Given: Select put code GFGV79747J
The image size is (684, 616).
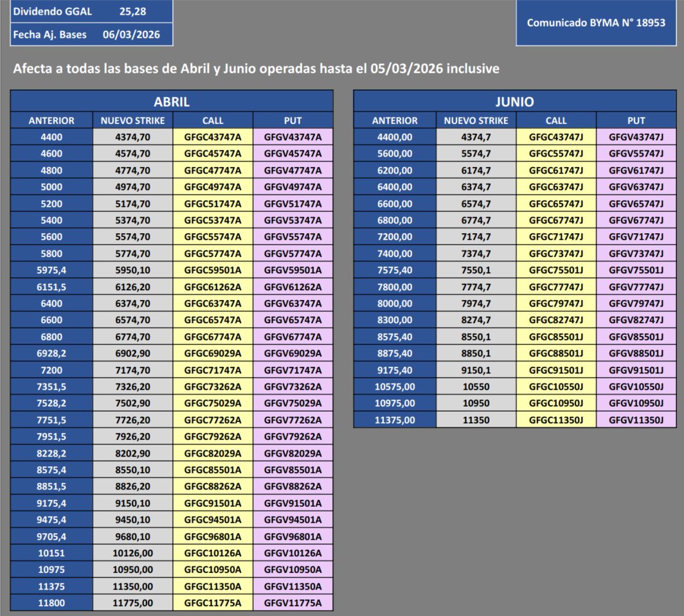Looking at the screenshot, I should 636,304.
